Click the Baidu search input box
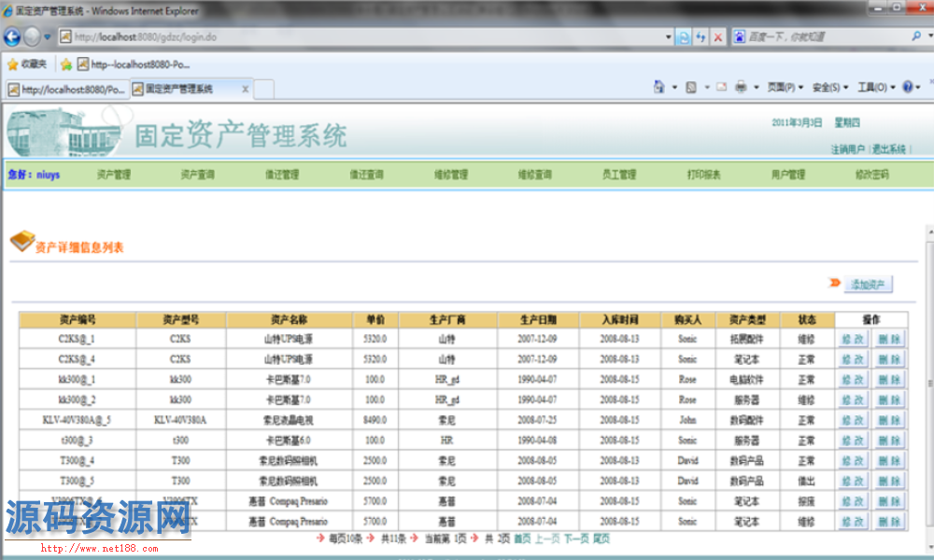 tap(827, 37)
